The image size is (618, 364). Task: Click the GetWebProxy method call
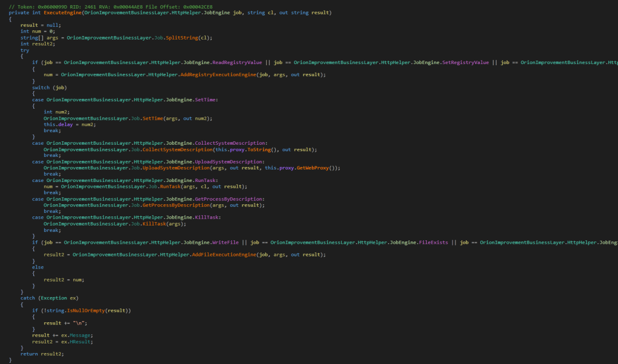(312, 168)
